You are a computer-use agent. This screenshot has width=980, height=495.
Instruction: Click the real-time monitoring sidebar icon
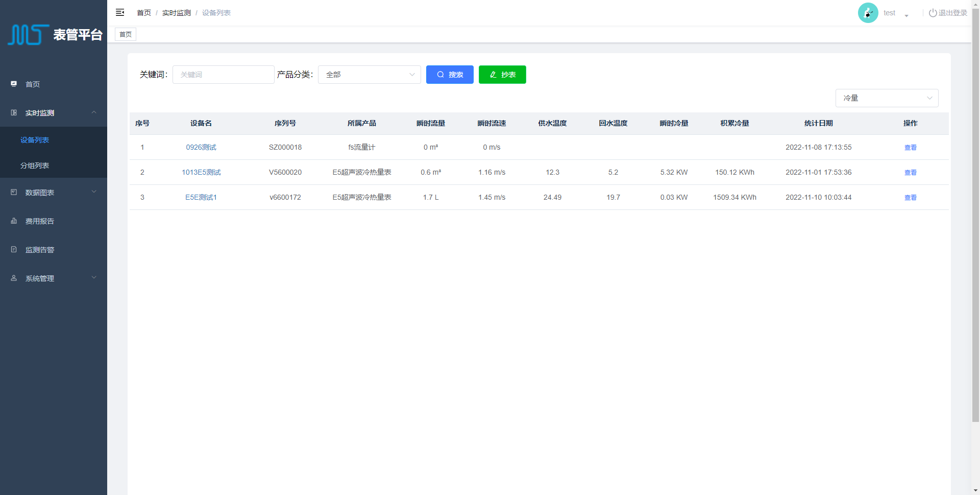pyautogui.click(x=14, y=113)
